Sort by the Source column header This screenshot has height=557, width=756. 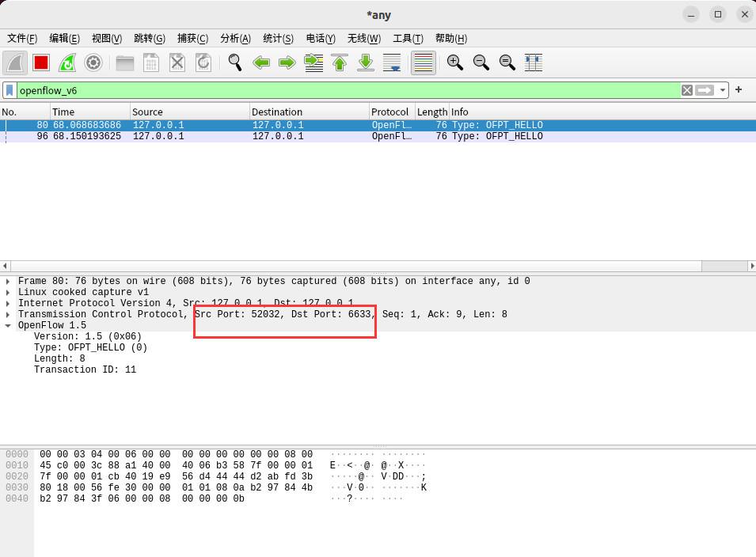pyautogui.click(x=190, y=112)
